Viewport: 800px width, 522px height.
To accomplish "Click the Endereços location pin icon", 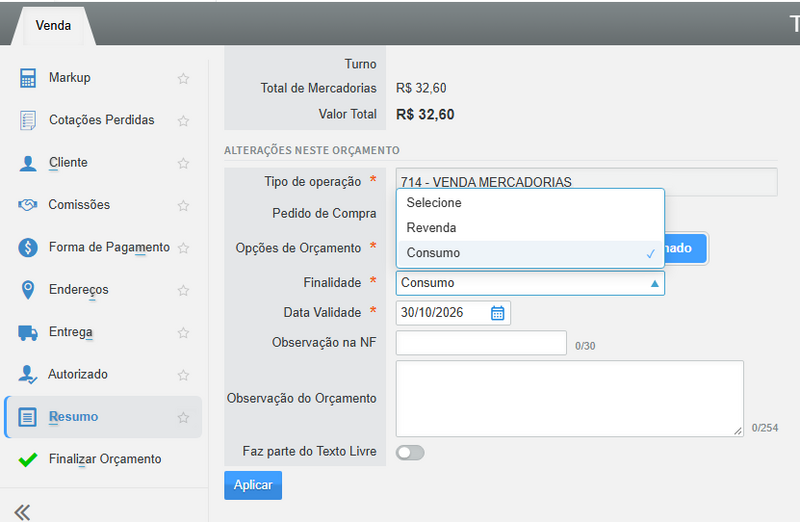I will pos(28,290).
